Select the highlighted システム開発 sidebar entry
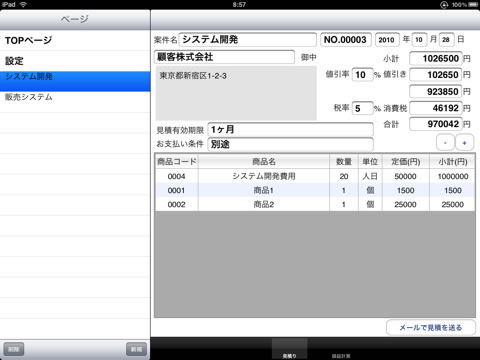This screenshot has width=480, height=360. tap(75, 81)
